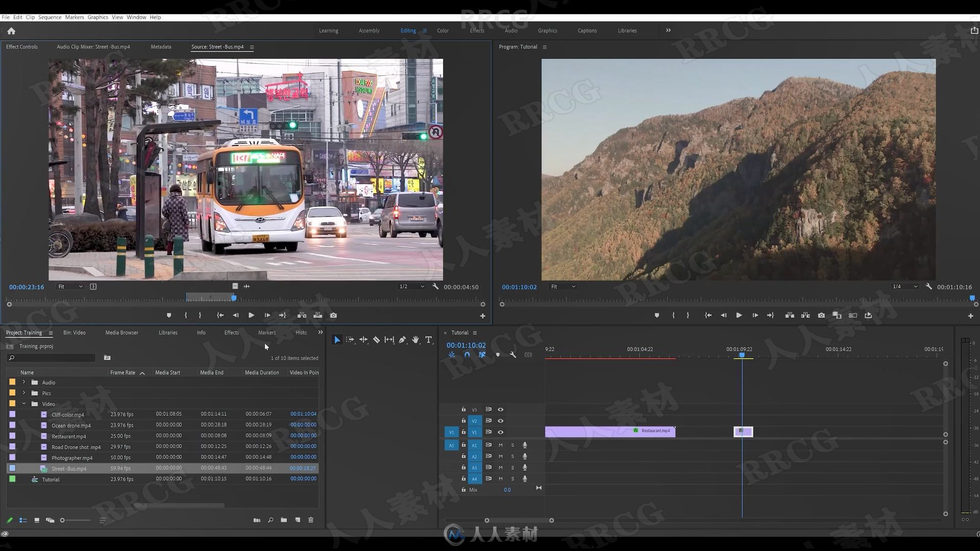Switch to Color workspace
This screenshot has height=551, width=980.
coord(443,31)
